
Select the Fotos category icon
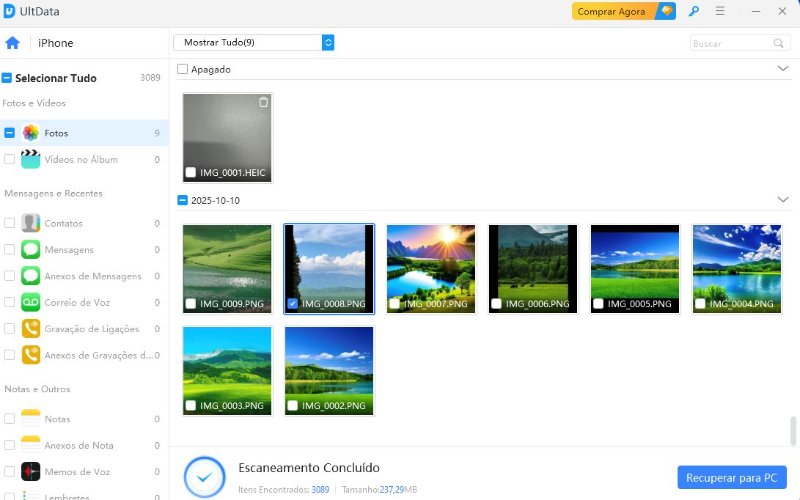point(31,133)
